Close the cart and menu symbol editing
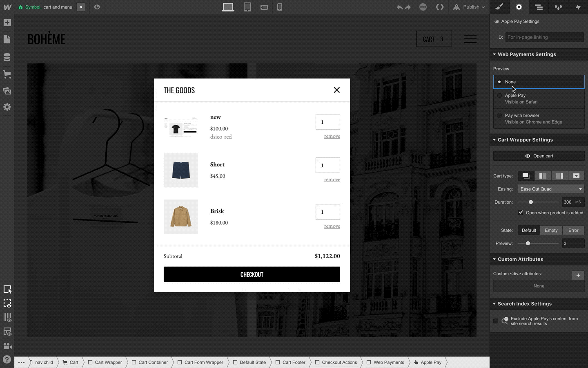Viewport: 588px width, 368px height. [x=81, y=7]
